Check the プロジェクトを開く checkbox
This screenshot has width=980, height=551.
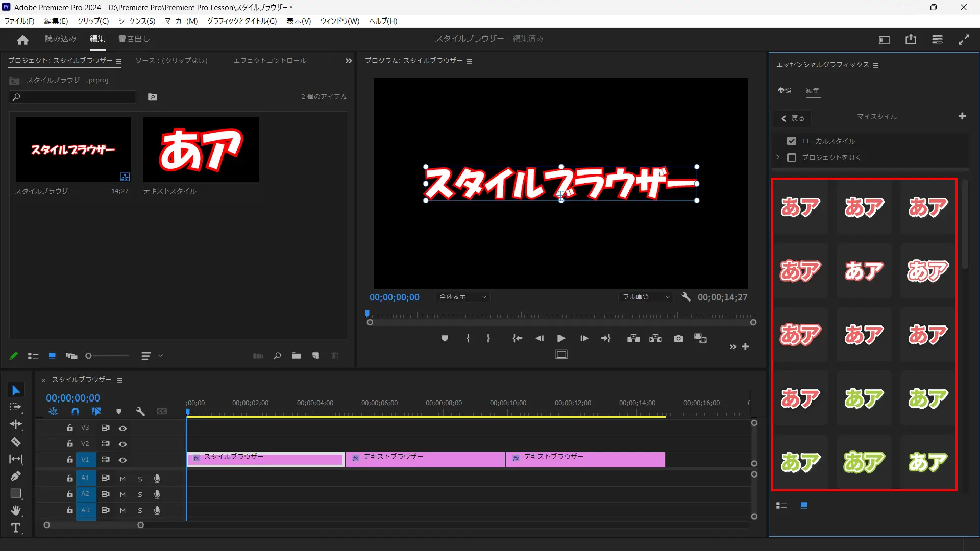pos(792,158)
